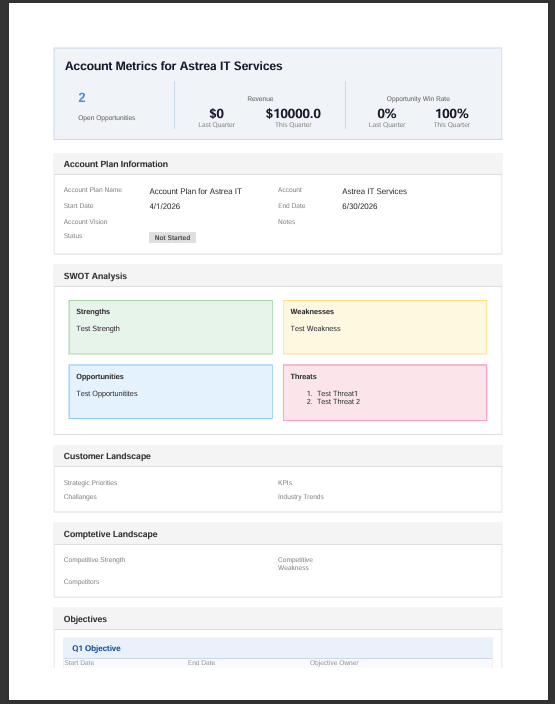Click the 'Opportunities' heading in blue box
The image size is (555, 704).
pyautogui.click(x=100, y=377)
